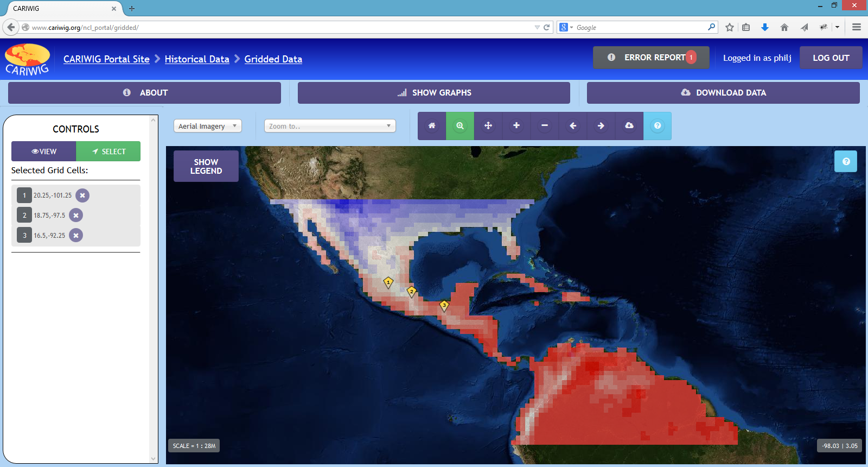Open the SHOW GRAPHS tab

[434, 93]
